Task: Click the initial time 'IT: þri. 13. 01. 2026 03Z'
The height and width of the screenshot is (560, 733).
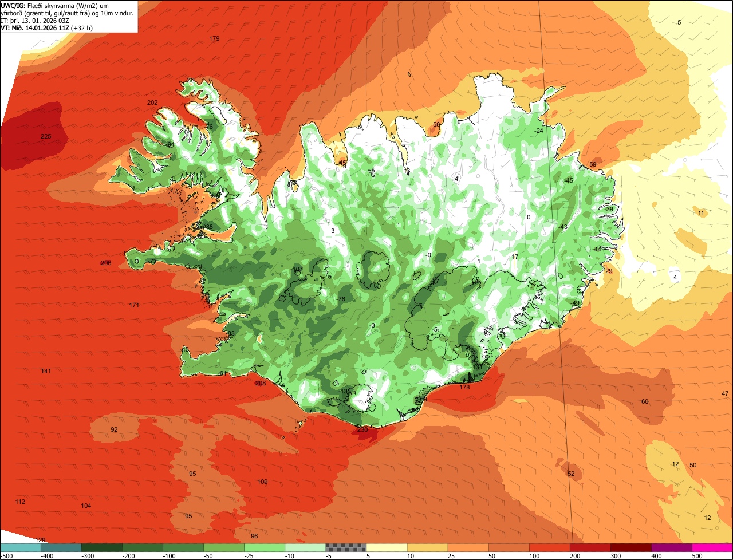Action: point(35,21)
